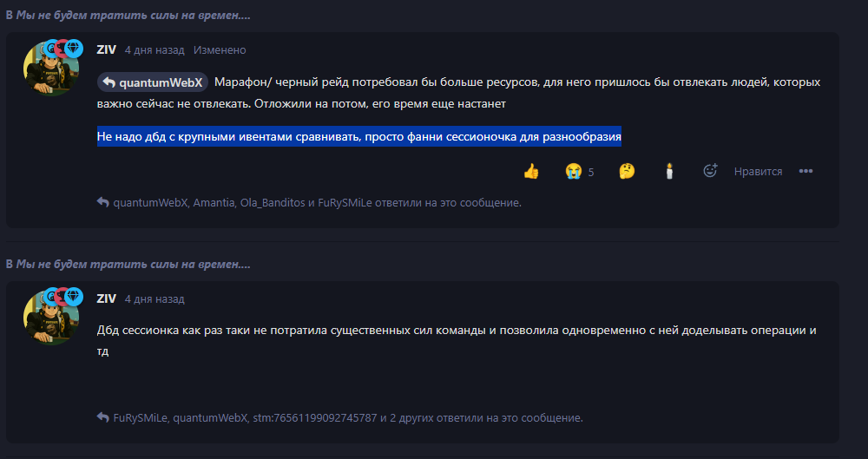Click the highlighted sentence Не надо дбд с крупными ивентами

[x=359, y=136]
